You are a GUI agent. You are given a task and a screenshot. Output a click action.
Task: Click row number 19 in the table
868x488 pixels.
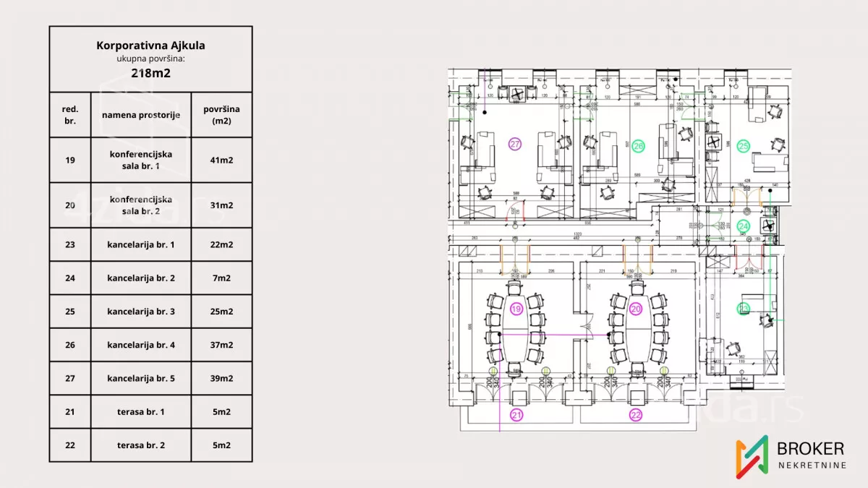[x=70, y=160]
